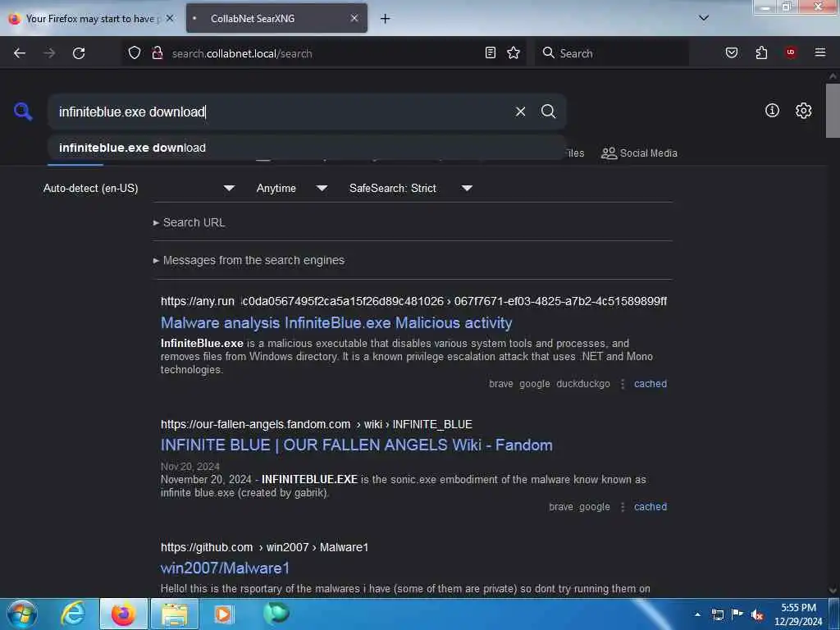The width and height of the screenshot is (840, 630).
Task: Click the page vertical scrollbar thumb
Action: [x=833, y=111]
